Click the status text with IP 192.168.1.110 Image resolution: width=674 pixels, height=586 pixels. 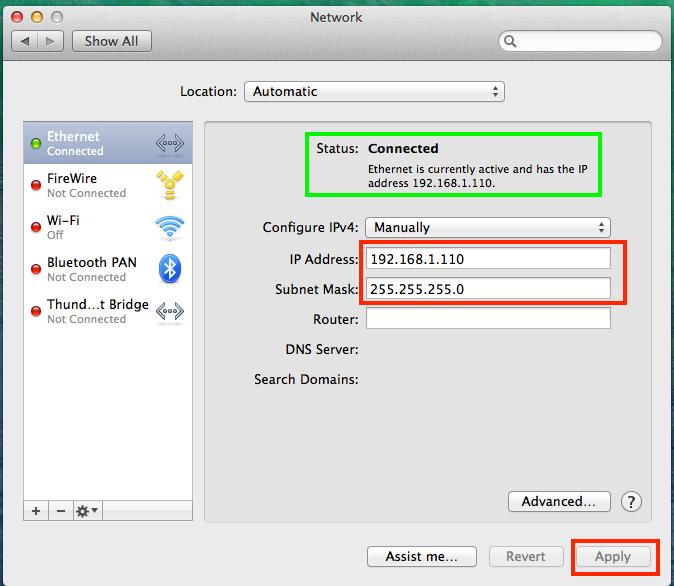[477, 176]
